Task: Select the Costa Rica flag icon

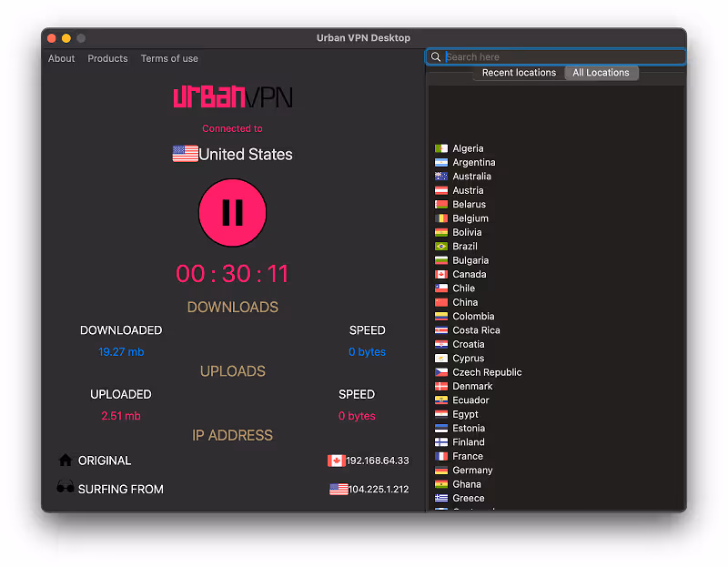Action: (x=441, y=330)
